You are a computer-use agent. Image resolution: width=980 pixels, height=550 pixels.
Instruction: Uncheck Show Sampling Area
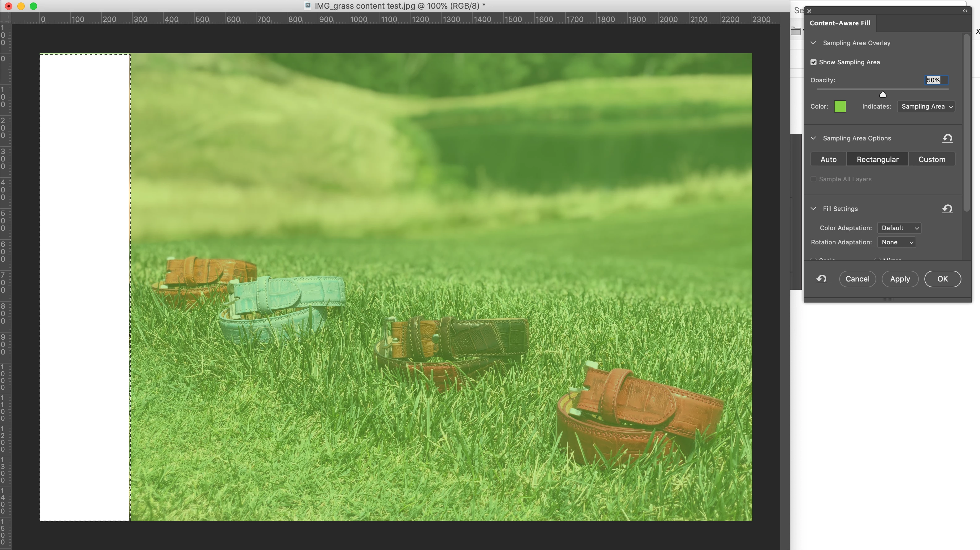coord(813,62)
